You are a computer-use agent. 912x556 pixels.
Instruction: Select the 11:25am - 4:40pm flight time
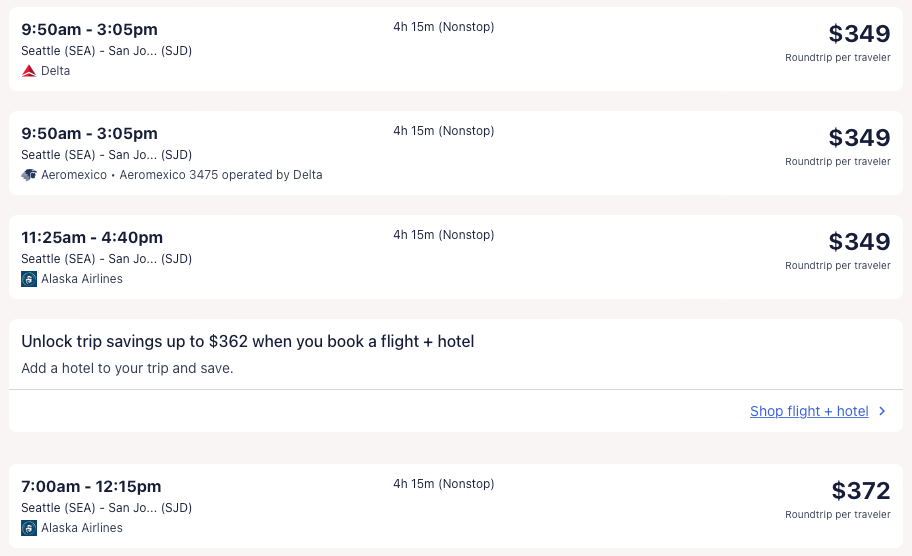click(x=92, y=238)
